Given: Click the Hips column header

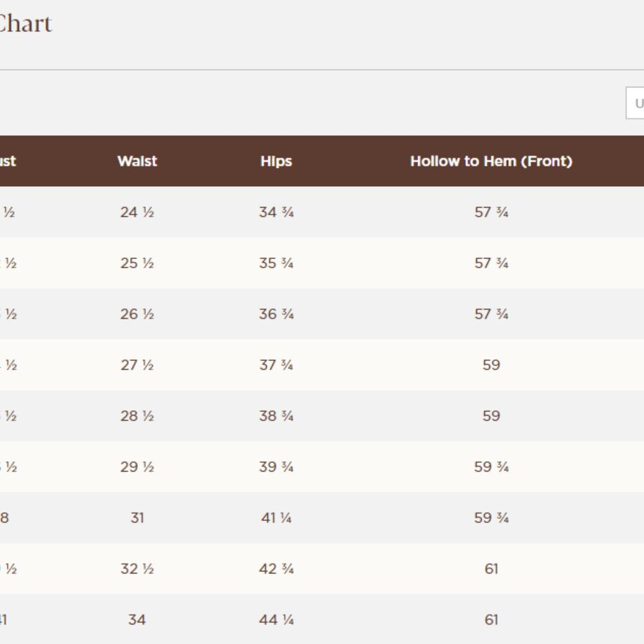Looking at the screenshot, I should click(276, 161).
